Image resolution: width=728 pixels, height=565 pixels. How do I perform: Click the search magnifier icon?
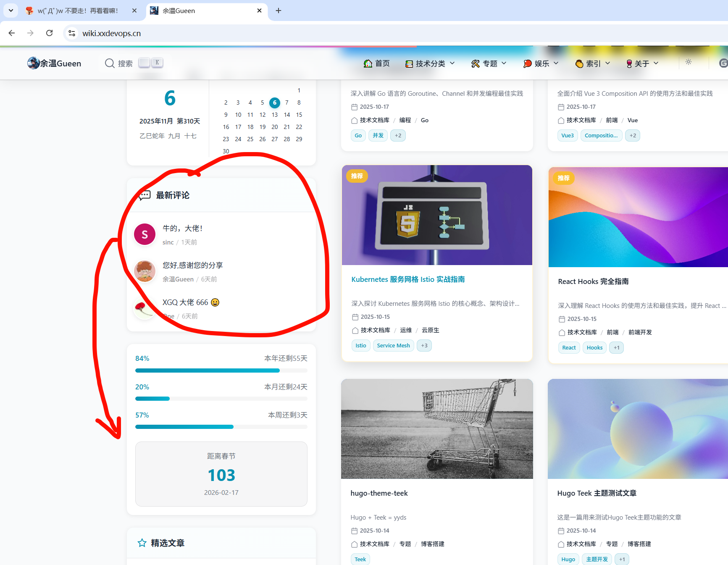[110, 63]
